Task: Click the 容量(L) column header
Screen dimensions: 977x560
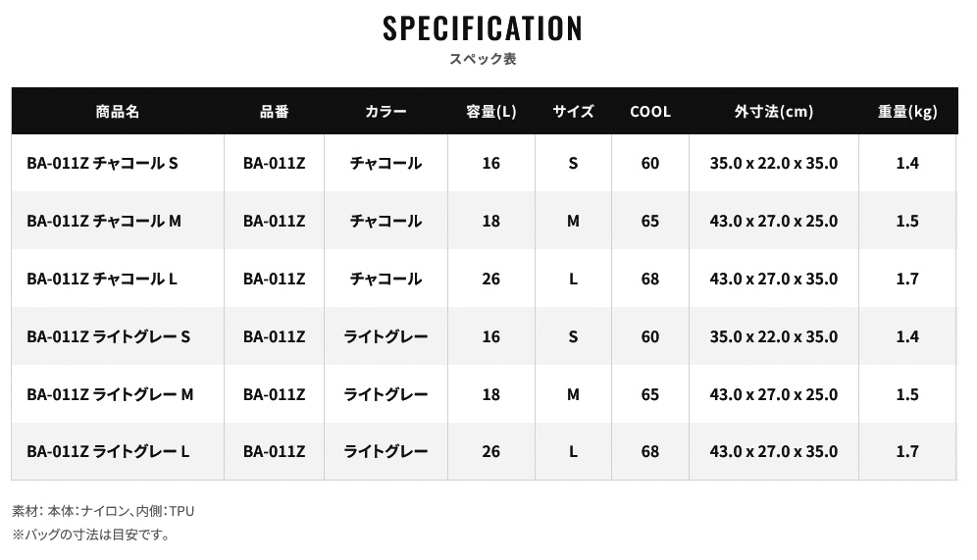Action: click(x=490, y=112)
